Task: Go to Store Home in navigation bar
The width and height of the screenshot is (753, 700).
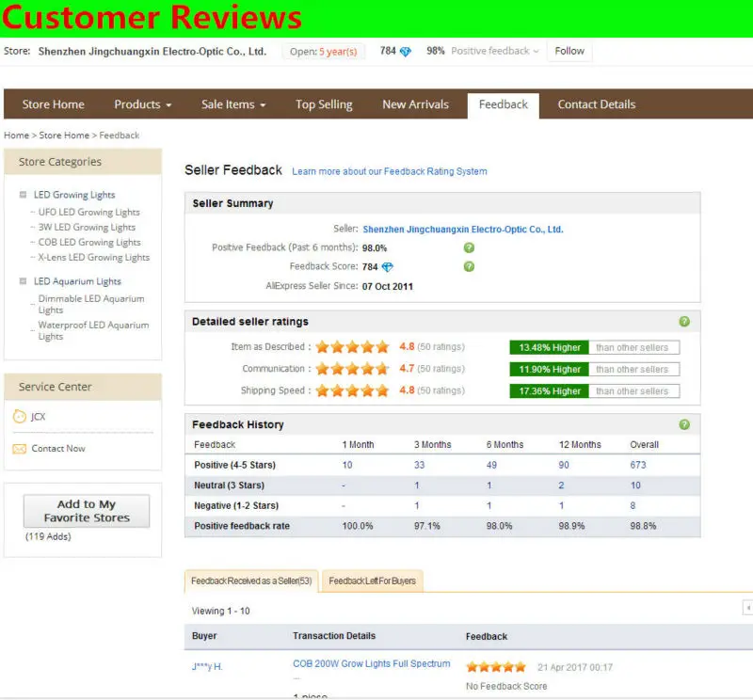Action: [x=54, y=104]
